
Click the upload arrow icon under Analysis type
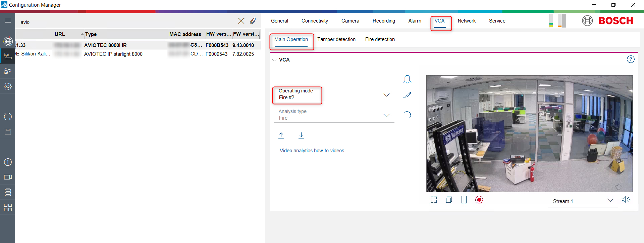pyautogui.click(x=281, y=135)
